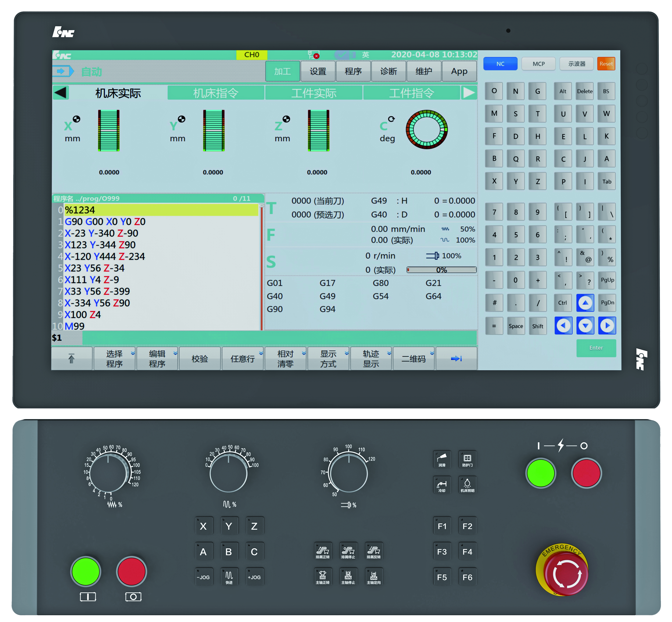Click the blue up arrow key
The height and width of the screenshot is (622, 672).
[x=585, y=303]
